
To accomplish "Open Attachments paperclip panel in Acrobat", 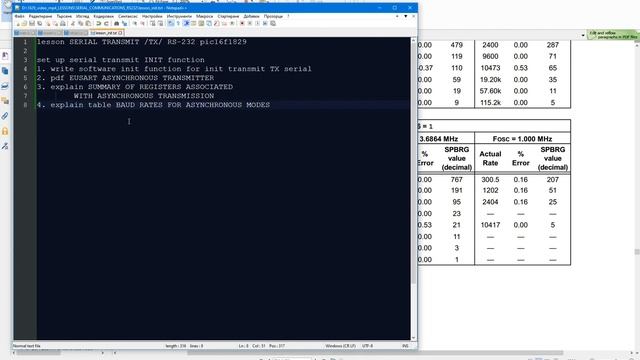I will (5, 116).
